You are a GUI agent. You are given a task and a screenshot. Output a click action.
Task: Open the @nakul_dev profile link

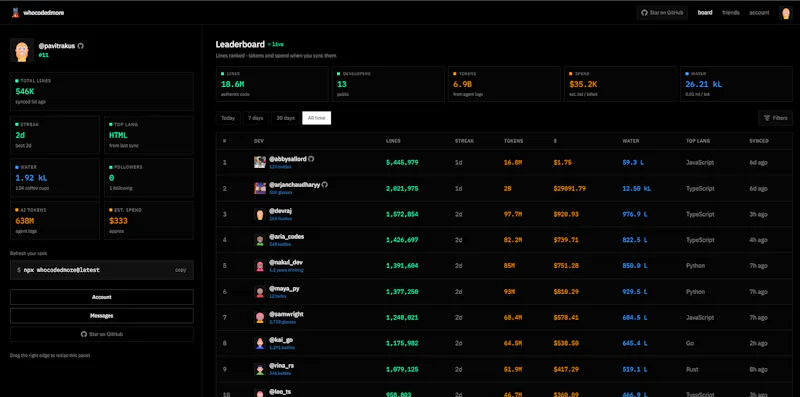(286, 262)
